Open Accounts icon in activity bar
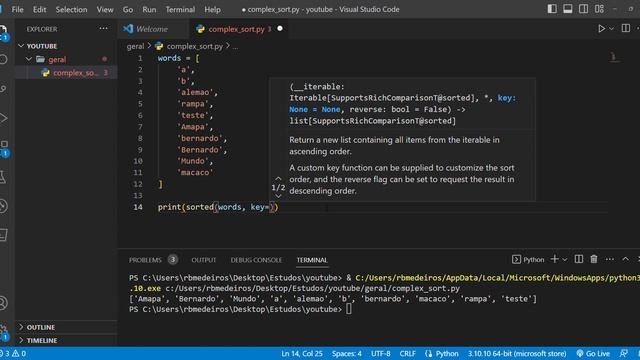The height and width of the screenshot is (360, 640). (x=3, y=303)
